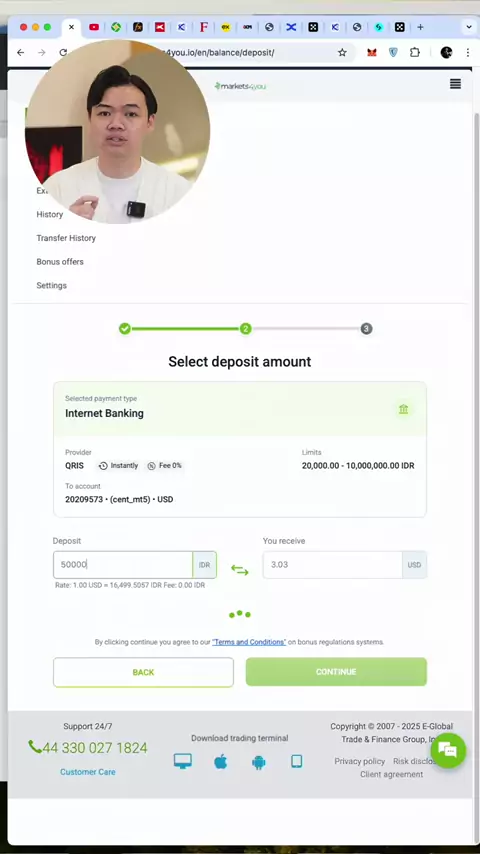
Task: Expand the tab list chevron
Action: (469, 27)
